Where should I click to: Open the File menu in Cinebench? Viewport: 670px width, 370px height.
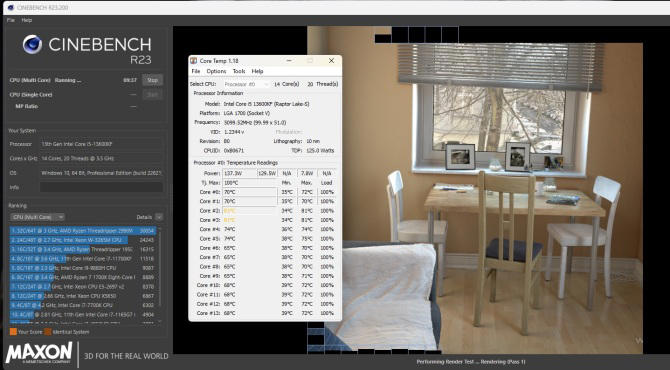tap(11, 20)
